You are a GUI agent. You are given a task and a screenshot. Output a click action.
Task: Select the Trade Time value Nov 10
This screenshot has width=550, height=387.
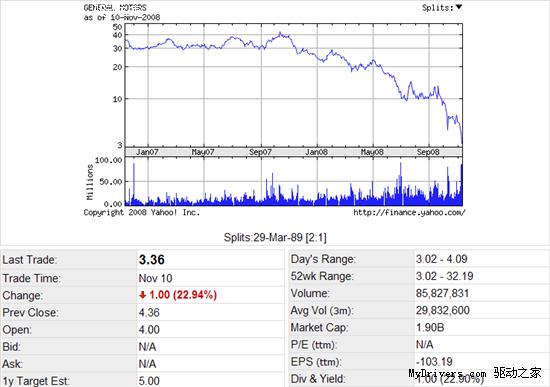point(155,278)
